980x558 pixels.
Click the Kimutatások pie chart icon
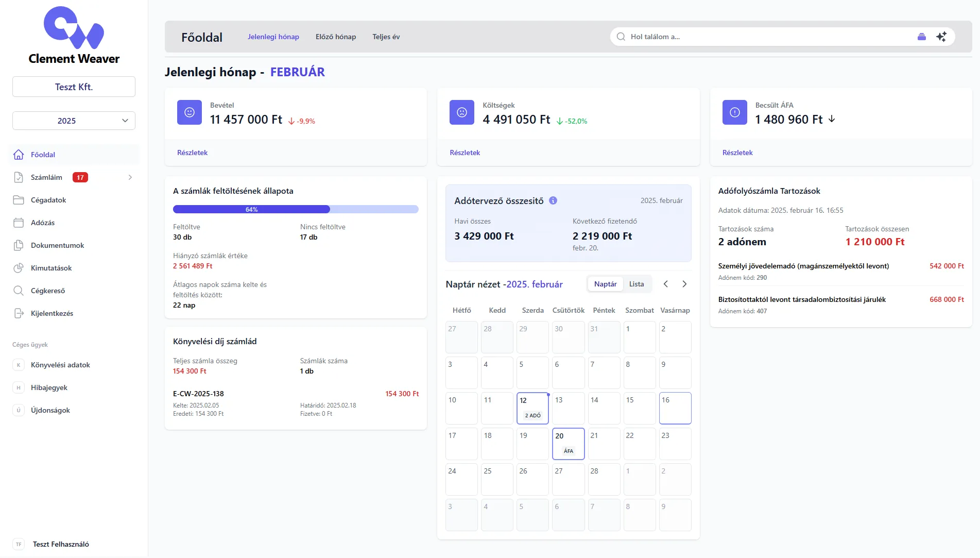pos(19,268)
